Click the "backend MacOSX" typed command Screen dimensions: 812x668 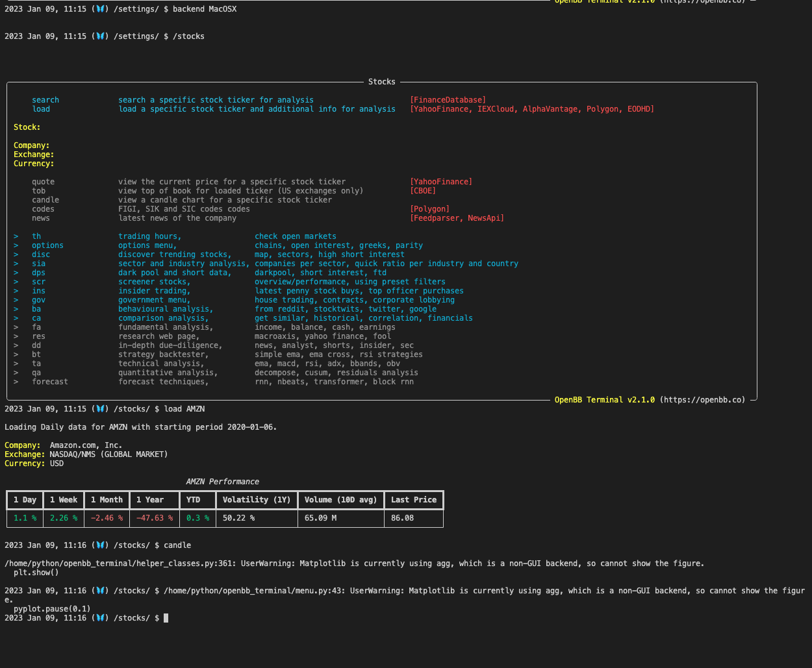205,9
